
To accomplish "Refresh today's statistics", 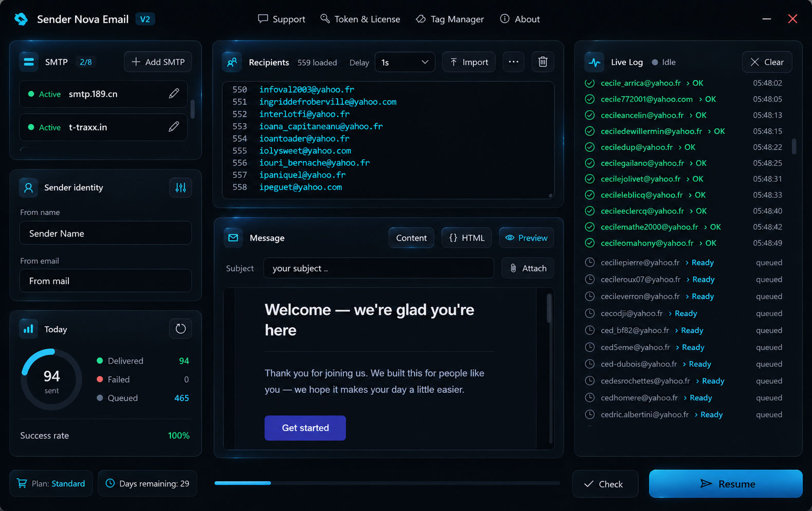I will tap(180, 329).
